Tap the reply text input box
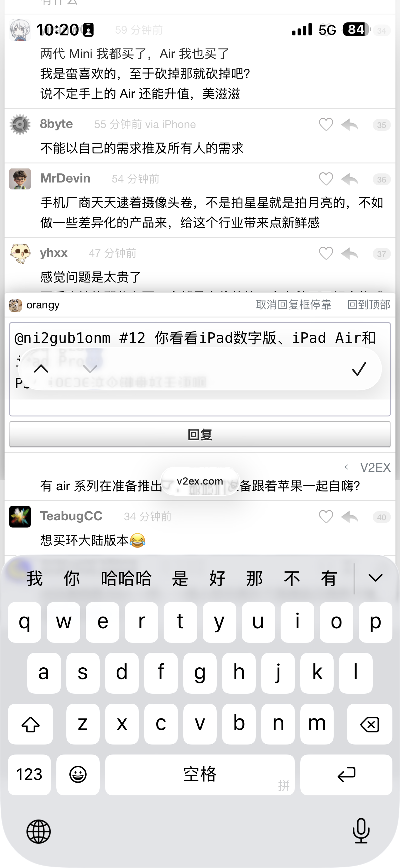Image resolution: width=400 pixels, height=868 pixels. pyautogui.click(x=200, y=369)
